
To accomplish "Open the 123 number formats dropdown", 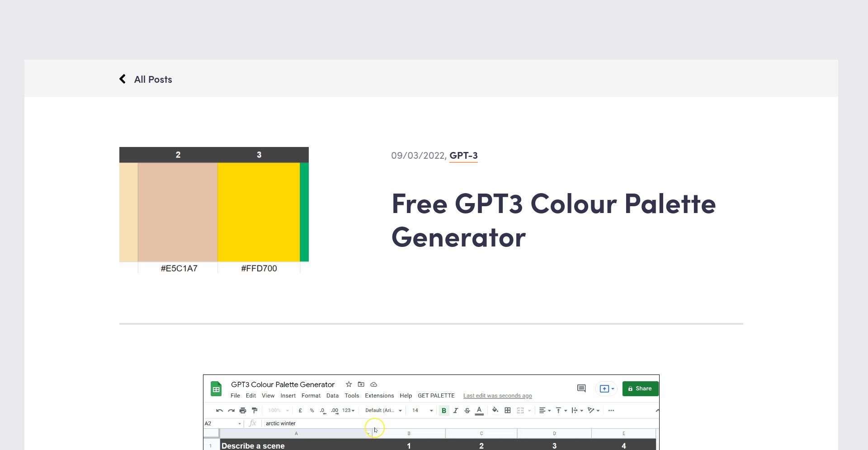I will [x=348, y=411].
